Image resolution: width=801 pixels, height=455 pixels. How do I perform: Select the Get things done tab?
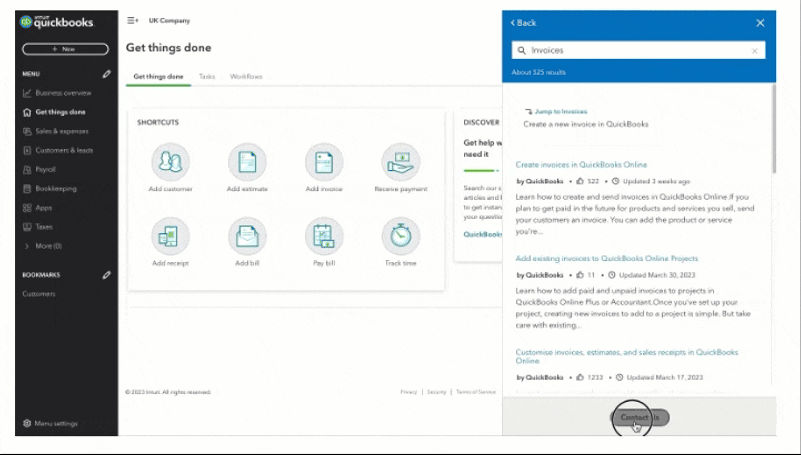(158, 77)
